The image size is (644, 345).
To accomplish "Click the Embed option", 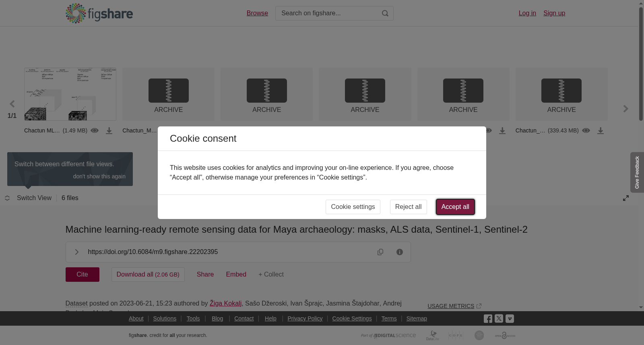I will 236,275.
